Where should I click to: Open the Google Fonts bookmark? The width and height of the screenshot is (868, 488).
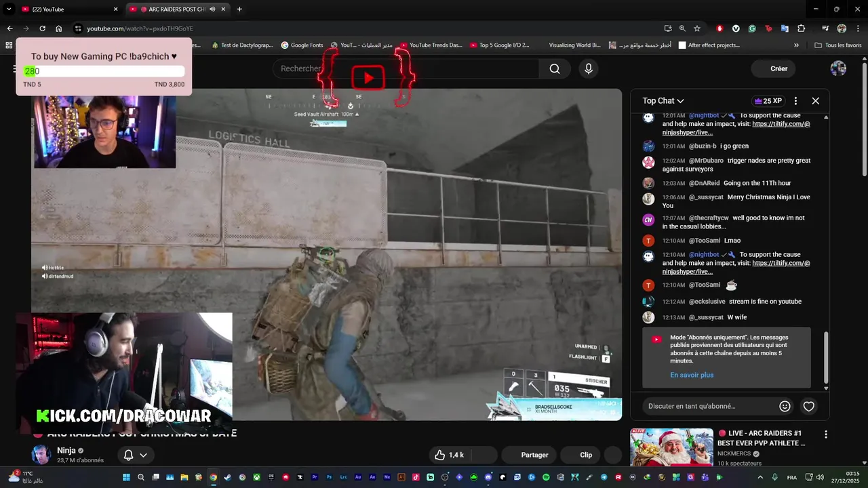click(x=302, y=45)
